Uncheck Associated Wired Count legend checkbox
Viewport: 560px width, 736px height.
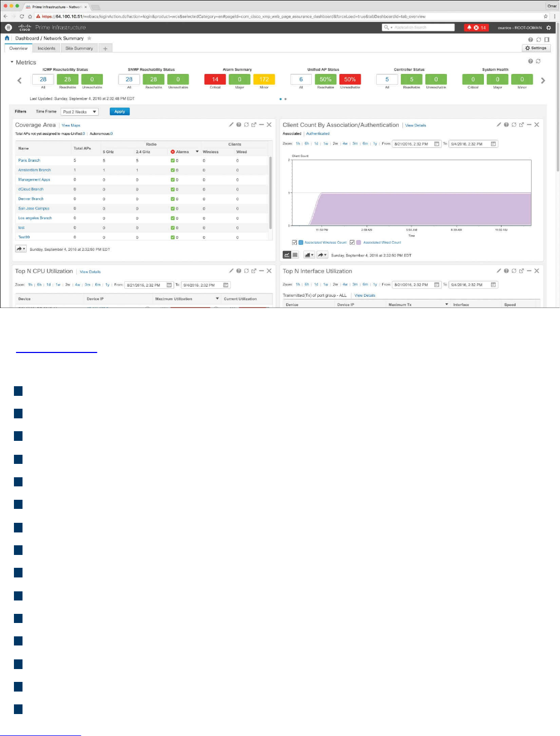[x=352, y=242]
